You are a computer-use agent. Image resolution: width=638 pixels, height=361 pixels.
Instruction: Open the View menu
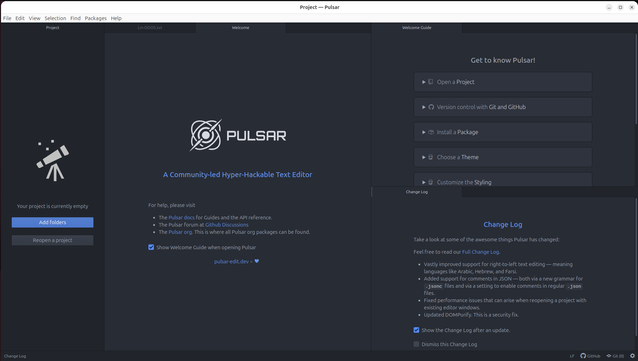pyautogui.click(x=35, y=18)
